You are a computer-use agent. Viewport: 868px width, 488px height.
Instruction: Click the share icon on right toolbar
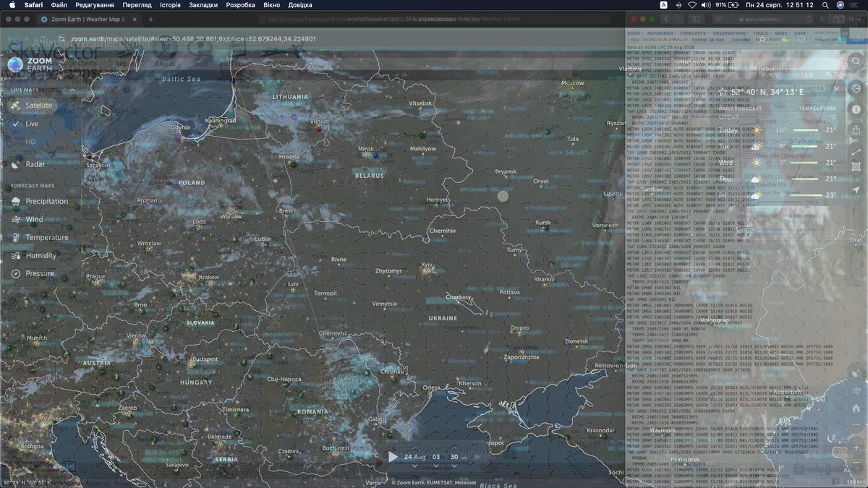click(856, 129)
